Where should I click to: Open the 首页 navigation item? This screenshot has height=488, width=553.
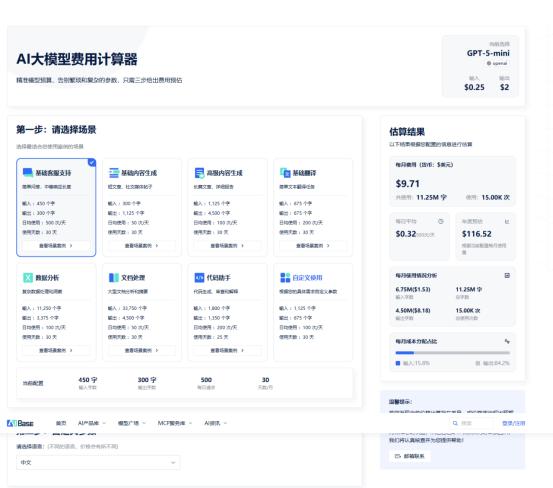[x=61, y=423]
